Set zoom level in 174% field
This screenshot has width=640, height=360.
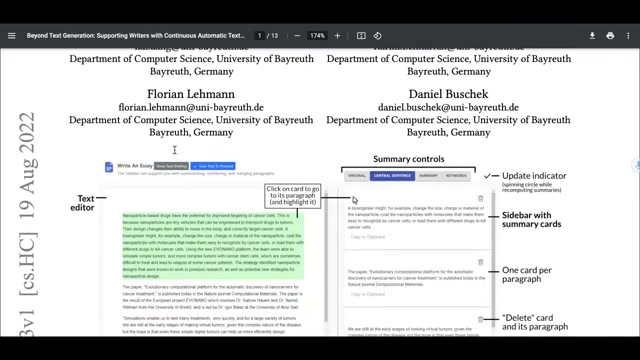[317, 36]
